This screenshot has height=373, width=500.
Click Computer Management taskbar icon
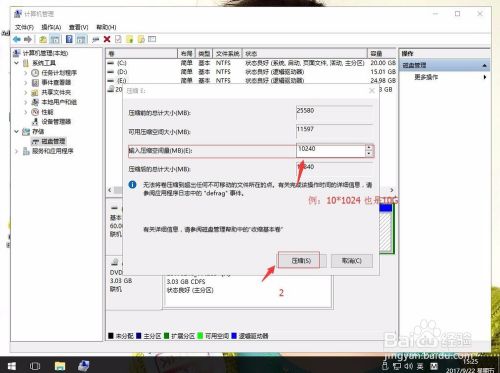83,366
